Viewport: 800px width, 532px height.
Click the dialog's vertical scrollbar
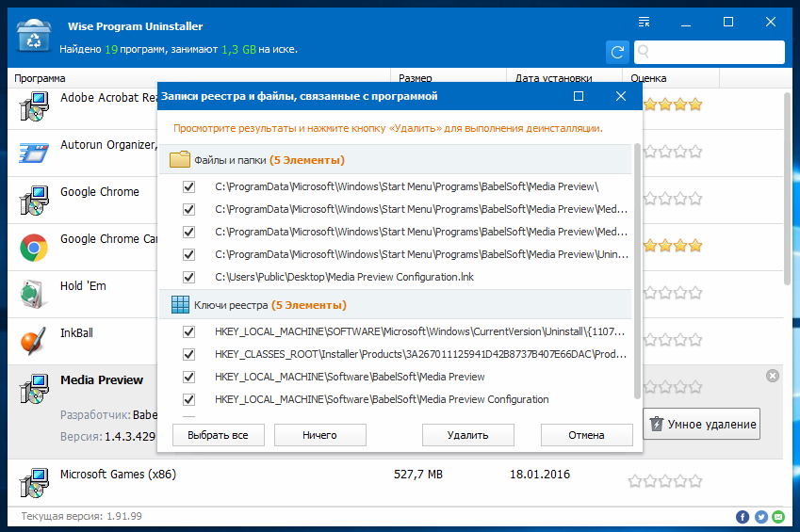pos(637,271)
